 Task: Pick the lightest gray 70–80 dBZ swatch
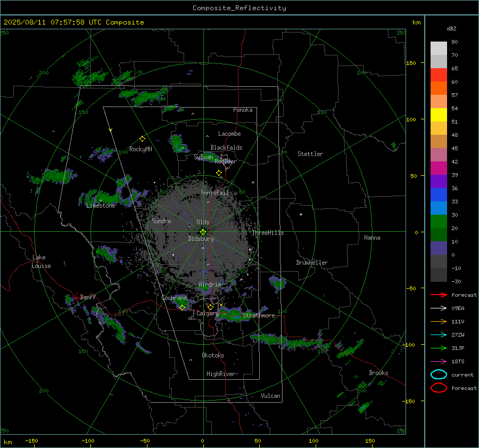(x=439, y=48)
